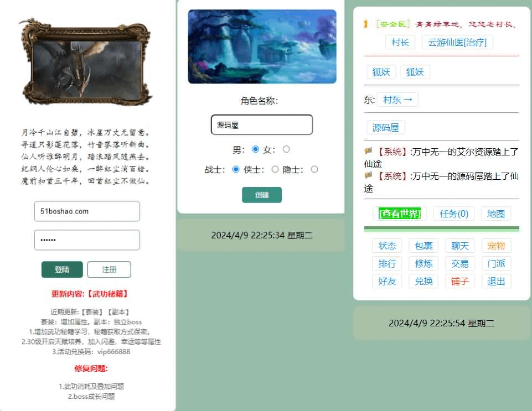View the 排行 rankings
Screen dimensions: 532x411
pos(387,263)
